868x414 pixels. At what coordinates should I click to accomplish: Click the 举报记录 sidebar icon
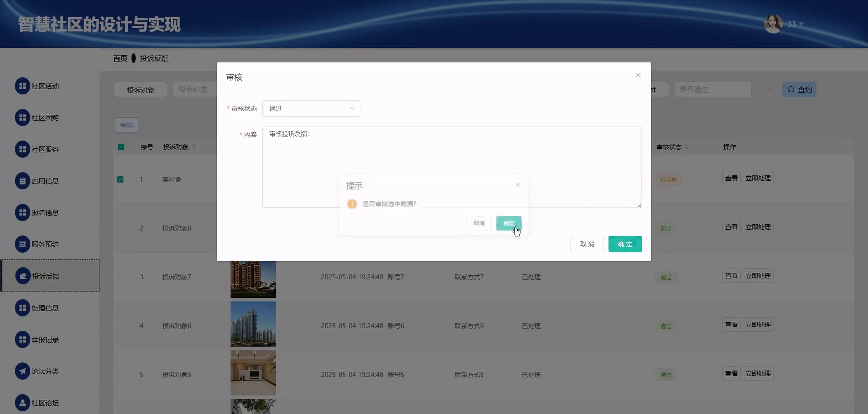click(x=22, y=340)
